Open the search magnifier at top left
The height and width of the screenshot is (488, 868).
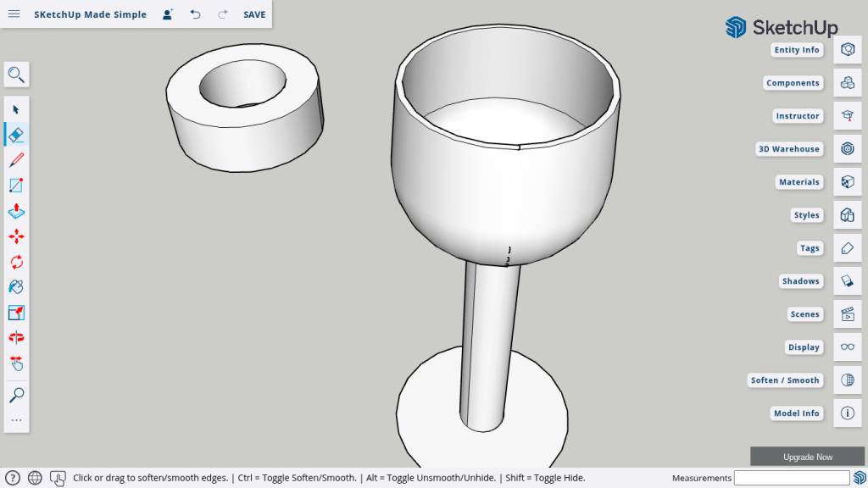pyautogui.click(x=16, y=75)
